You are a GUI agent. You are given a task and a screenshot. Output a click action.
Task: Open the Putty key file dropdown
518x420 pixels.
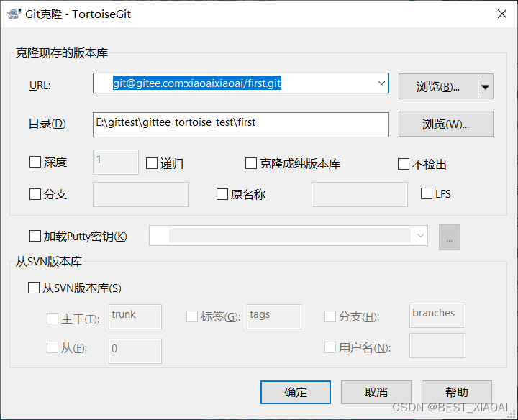click(x=420, y=236)
